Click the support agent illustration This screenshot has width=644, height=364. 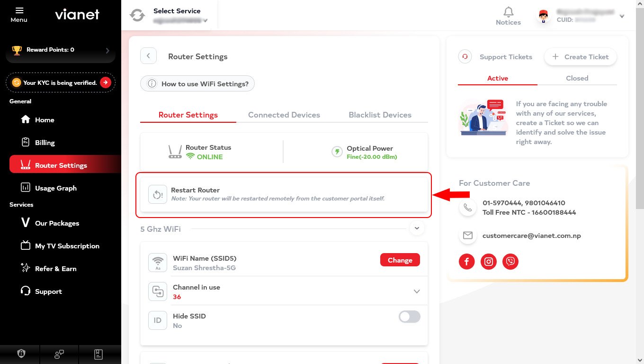tap(483, 118)
